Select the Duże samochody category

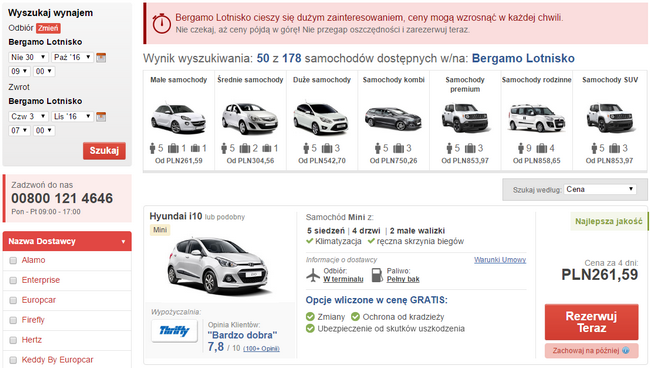(322, 120)
